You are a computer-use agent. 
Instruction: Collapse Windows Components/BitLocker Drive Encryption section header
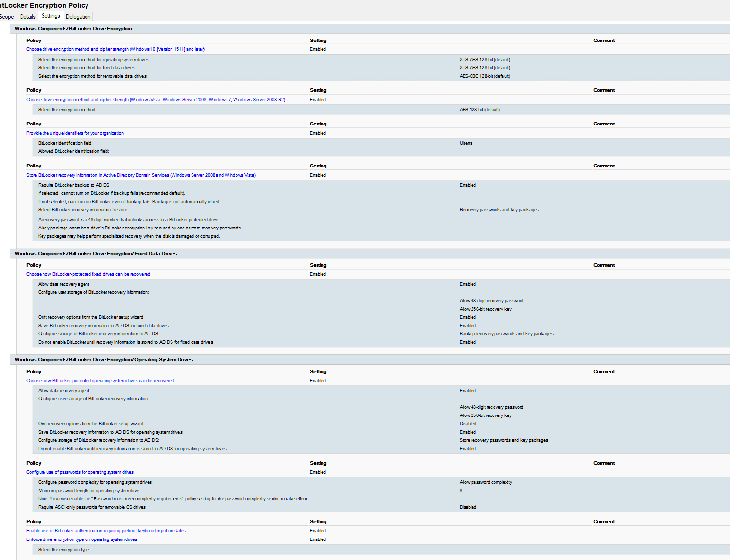[370, 29]
